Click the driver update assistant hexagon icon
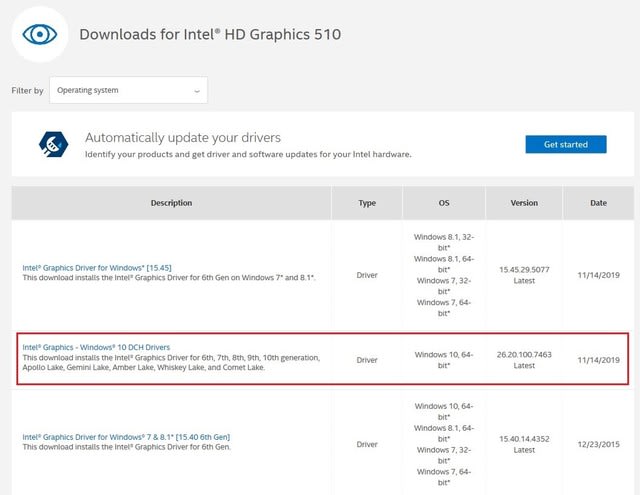Screen dimensions: 640x495 53,144
